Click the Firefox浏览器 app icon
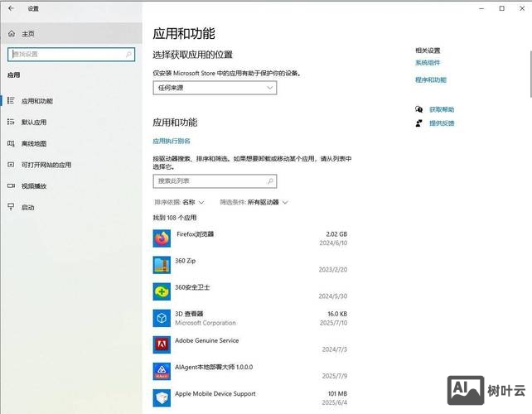The image size is (532, 414). pyautogui.click(x=162, y=238)
